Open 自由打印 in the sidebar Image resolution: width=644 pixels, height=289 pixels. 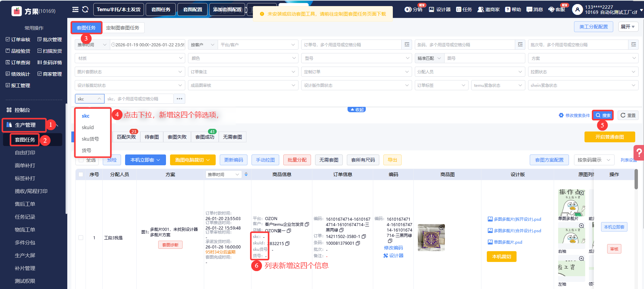[25, 153]
